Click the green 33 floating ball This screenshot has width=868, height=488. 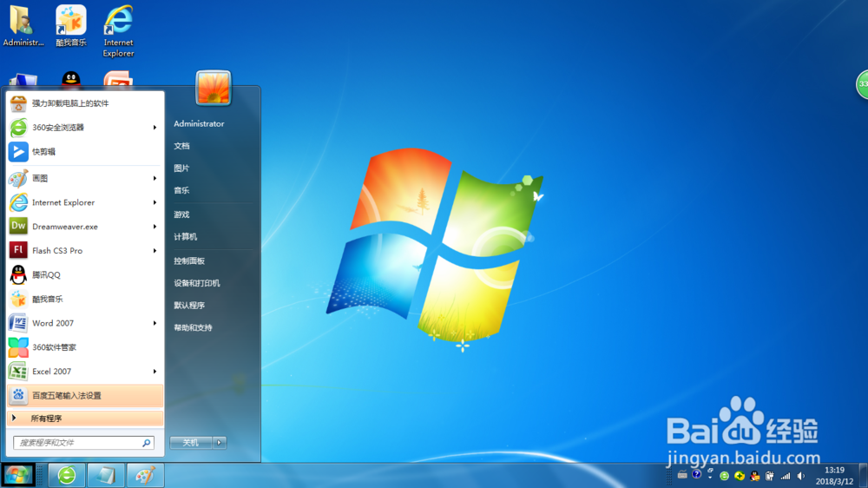tap(863, 84)
